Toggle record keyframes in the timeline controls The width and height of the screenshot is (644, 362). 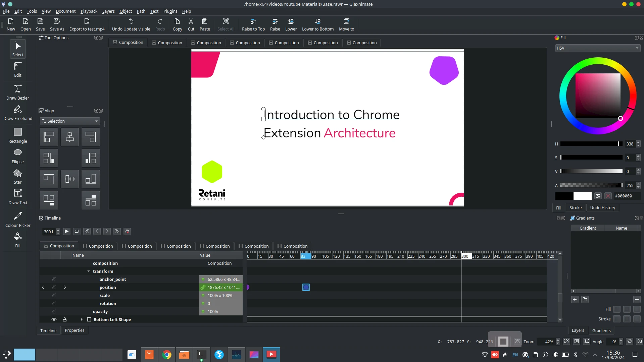pyautogui.click(x=127, y=231)
